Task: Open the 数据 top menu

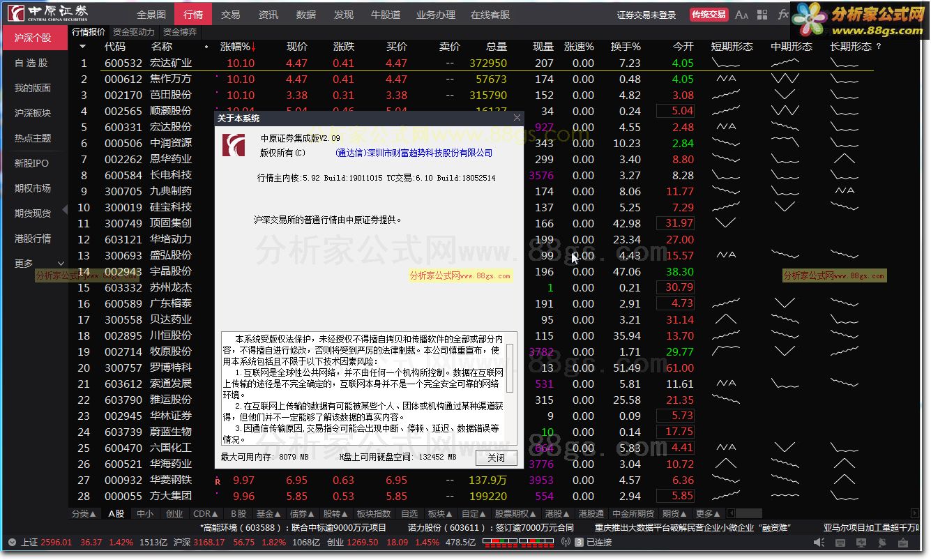Action: click(306, 15)
